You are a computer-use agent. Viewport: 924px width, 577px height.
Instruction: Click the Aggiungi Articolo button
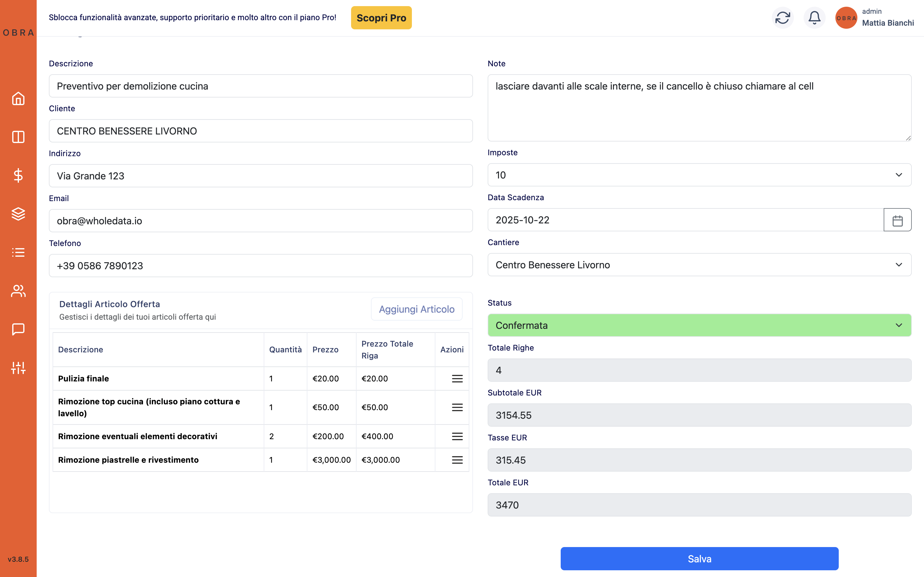click(416, 309)
